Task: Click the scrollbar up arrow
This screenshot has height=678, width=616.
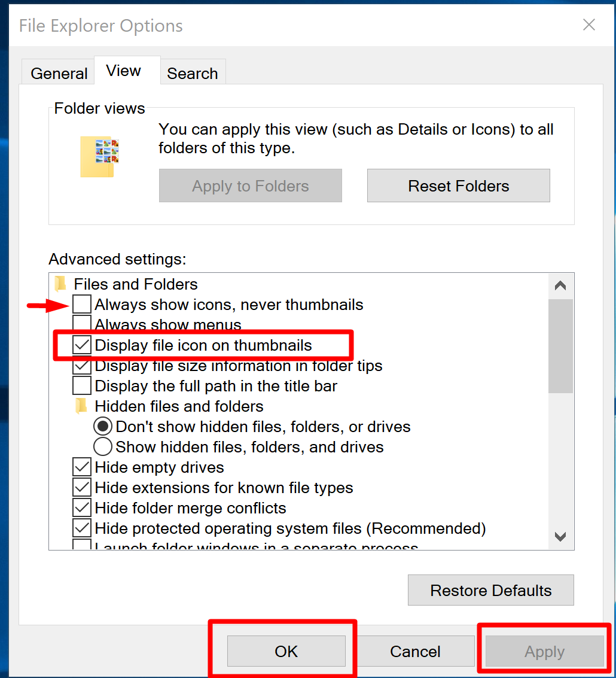Action: (560, 285)
